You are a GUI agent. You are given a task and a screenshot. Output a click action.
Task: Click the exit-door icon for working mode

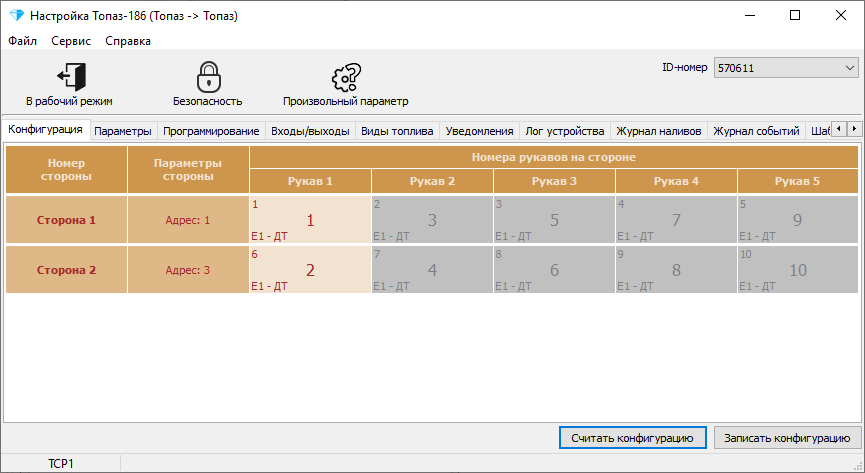tap(72, 77)
